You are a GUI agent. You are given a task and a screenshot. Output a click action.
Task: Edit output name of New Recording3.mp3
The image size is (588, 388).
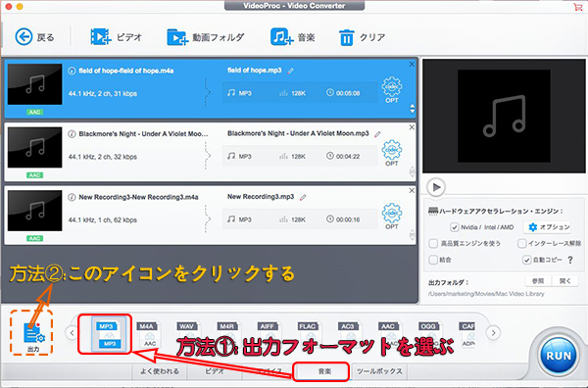point(303,197)
